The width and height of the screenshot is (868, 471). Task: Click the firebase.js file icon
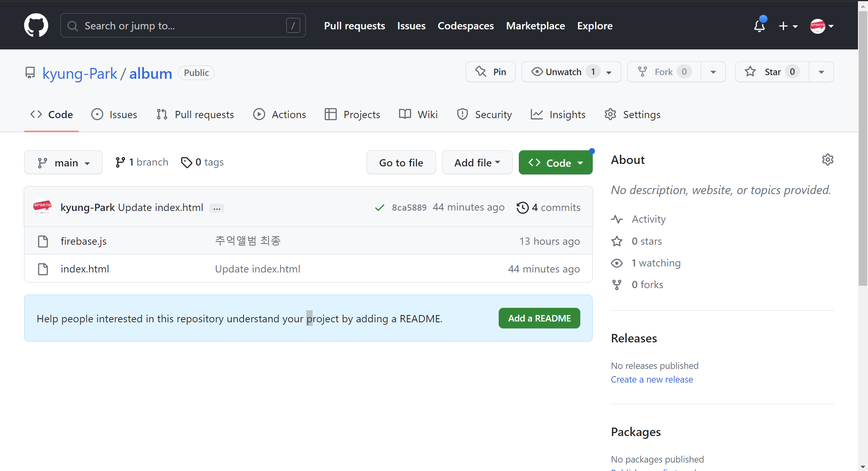[43, 241]
